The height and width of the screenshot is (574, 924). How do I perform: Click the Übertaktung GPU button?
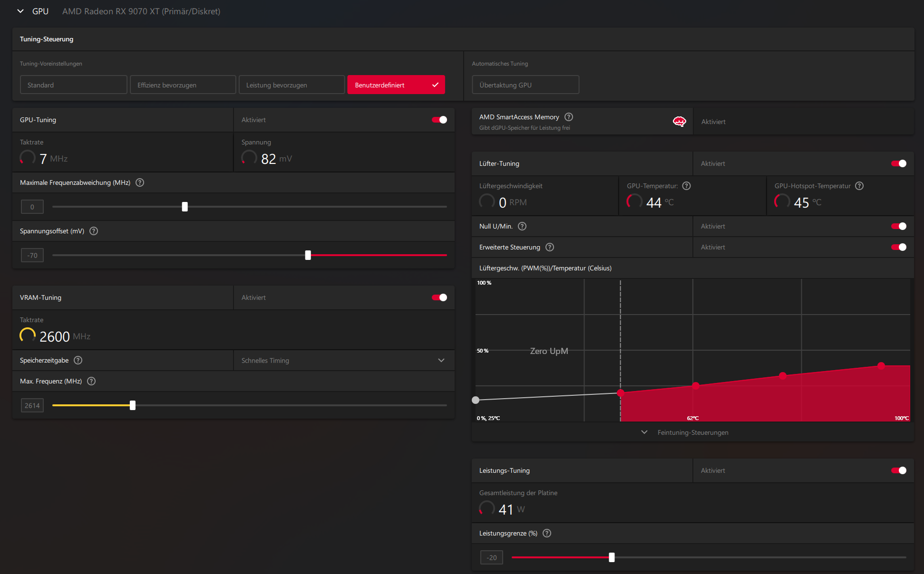click(x=525, y=85)
